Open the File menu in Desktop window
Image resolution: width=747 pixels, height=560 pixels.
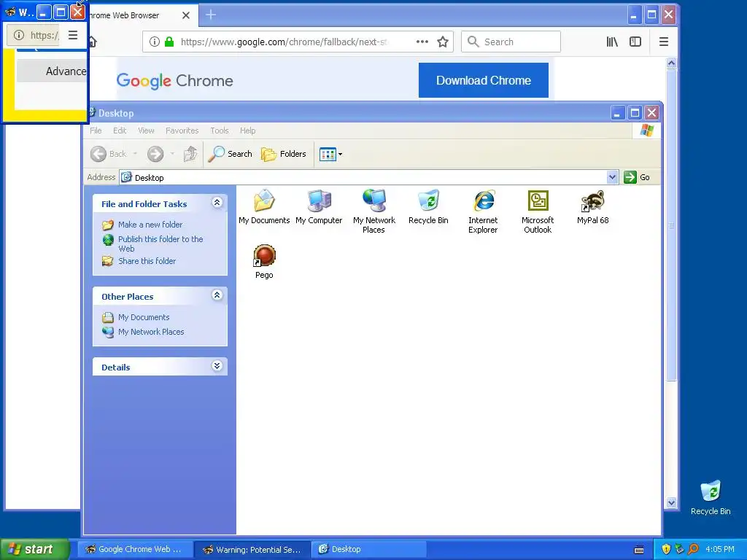[96, 131]
